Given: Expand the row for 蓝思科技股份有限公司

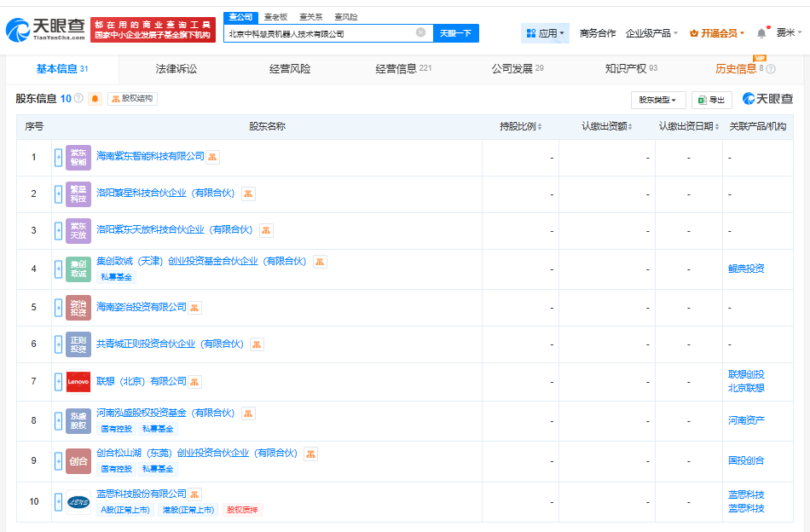Looking at the screenshot, I should pyautogui.click(x=58, y=501).
